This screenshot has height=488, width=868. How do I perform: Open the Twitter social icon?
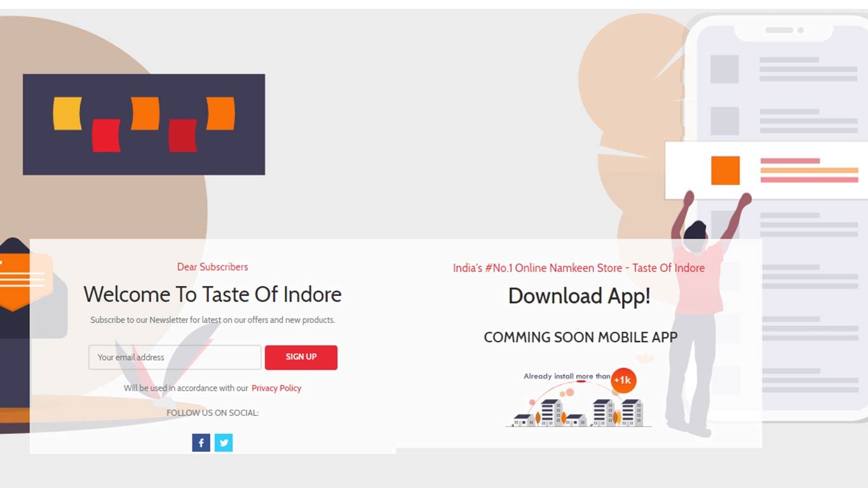pos(224,443)
